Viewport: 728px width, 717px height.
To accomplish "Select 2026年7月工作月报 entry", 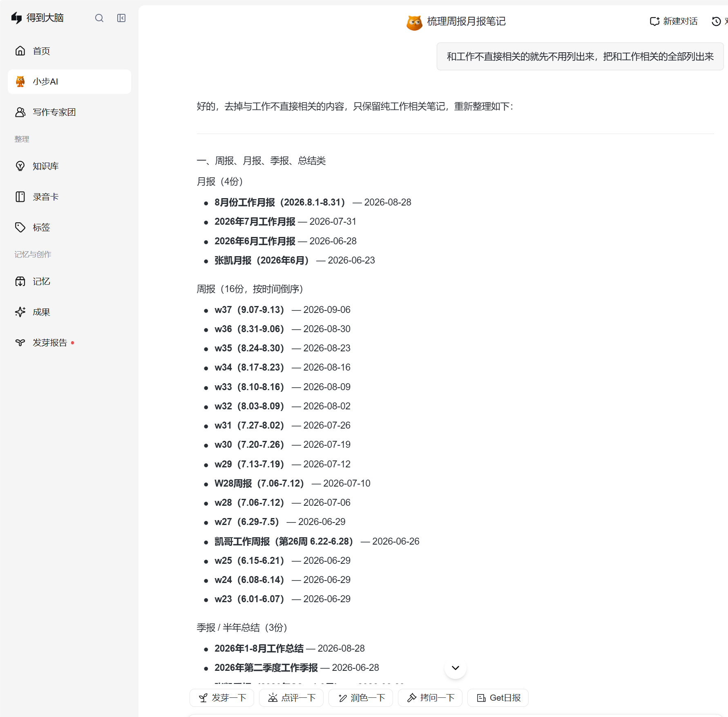I will pyautogui.click(x=286, y=221).
